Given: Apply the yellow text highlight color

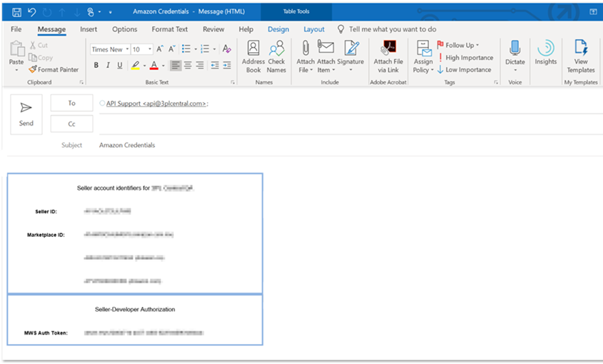Looking at the screenshot, I should [x=136, y=66].
